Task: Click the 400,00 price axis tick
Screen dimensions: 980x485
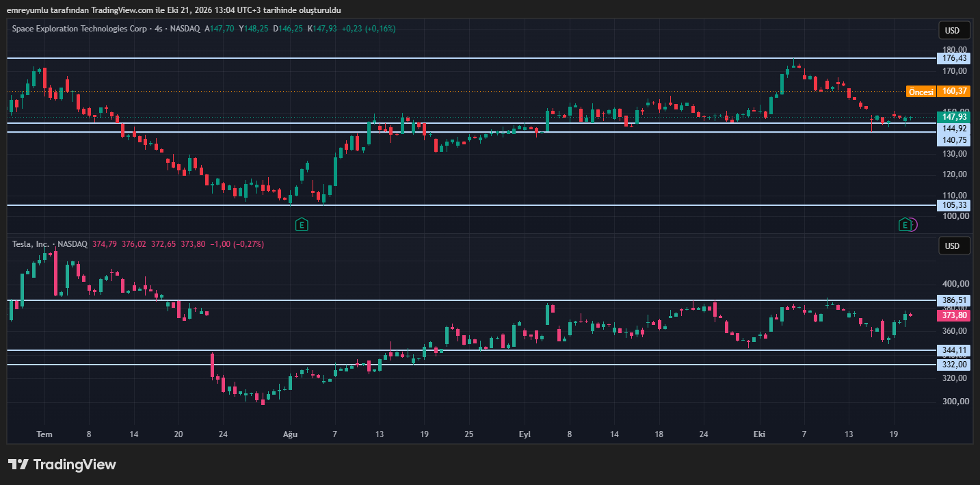Action: tap(954, 284)
